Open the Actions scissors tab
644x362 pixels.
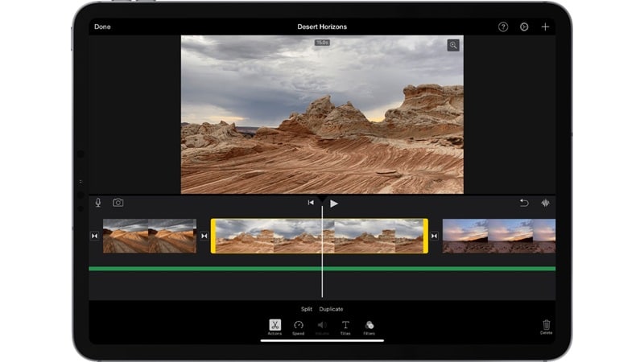(275, 327)
